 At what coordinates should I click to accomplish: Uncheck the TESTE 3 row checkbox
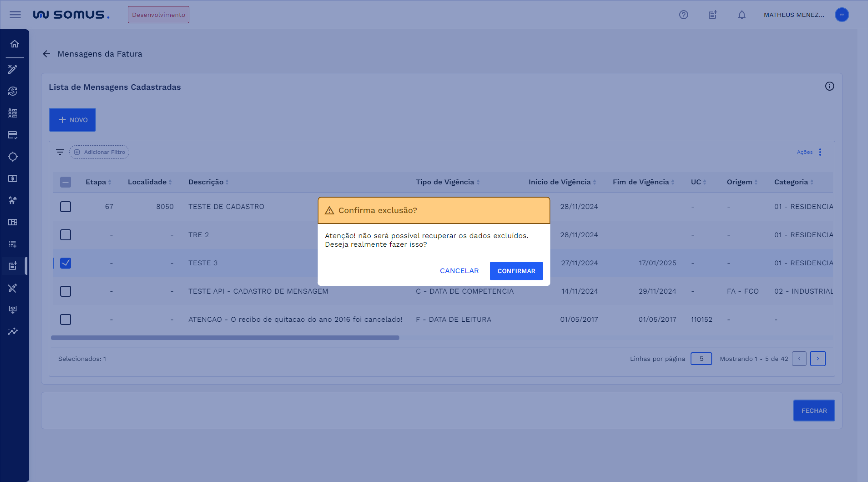point(65,263)
